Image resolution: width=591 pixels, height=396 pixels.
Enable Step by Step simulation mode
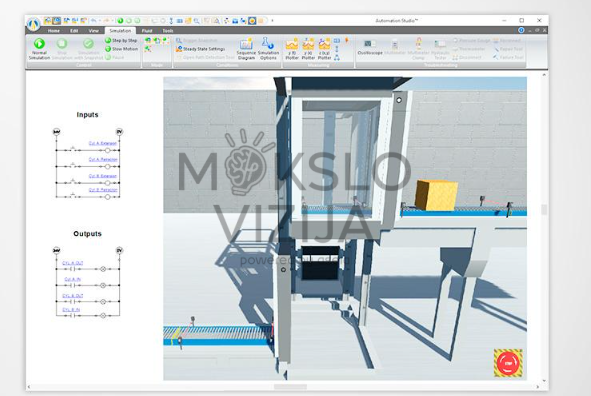coord(121,40)
